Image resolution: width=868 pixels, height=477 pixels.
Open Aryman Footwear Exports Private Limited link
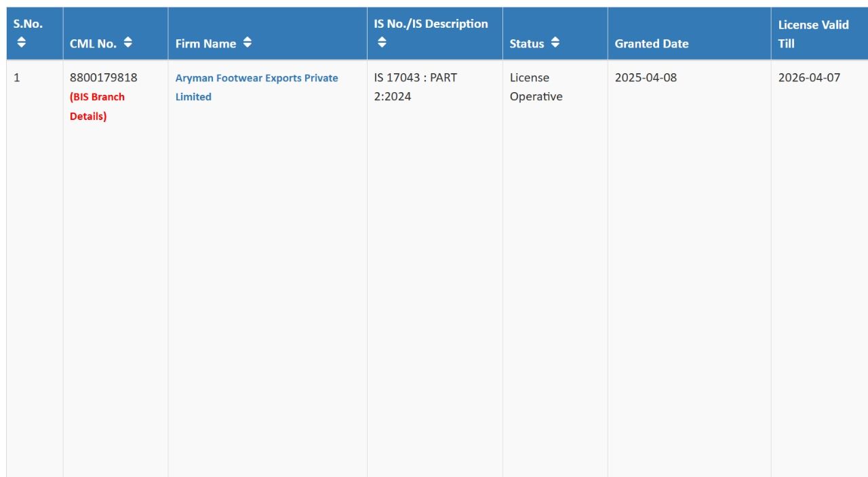[256, 87]
